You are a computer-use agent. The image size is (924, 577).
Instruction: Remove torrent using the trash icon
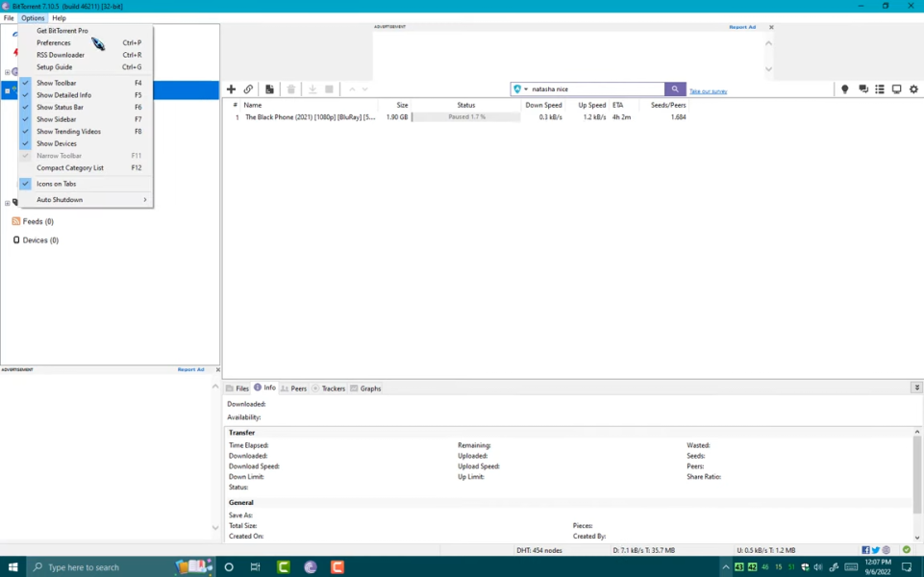(x=291, y=89)
